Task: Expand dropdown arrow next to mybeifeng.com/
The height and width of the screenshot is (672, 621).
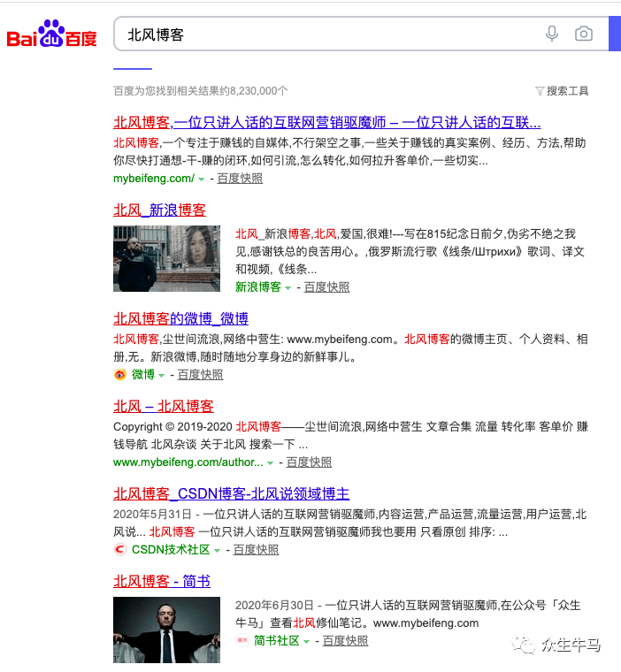Action: (x=201, y=179)
